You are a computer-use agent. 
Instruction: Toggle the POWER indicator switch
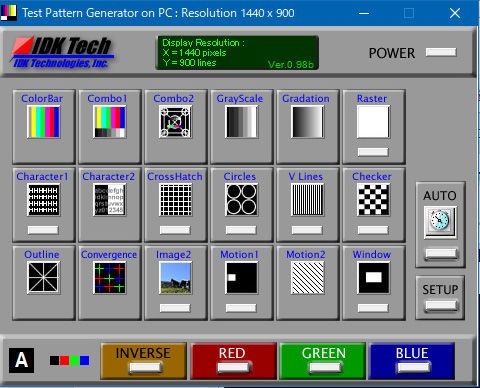point(441,52)
